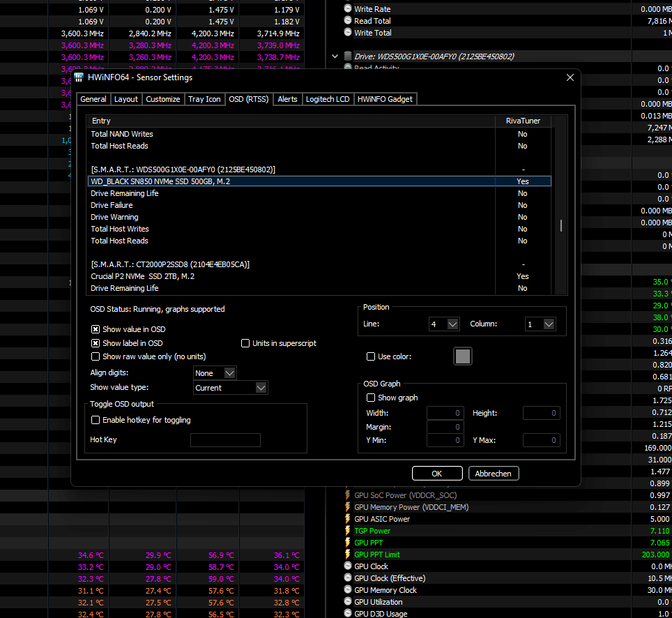
Task: Click the GPU PPT Limit sensor label
Action: click(377, 555)
